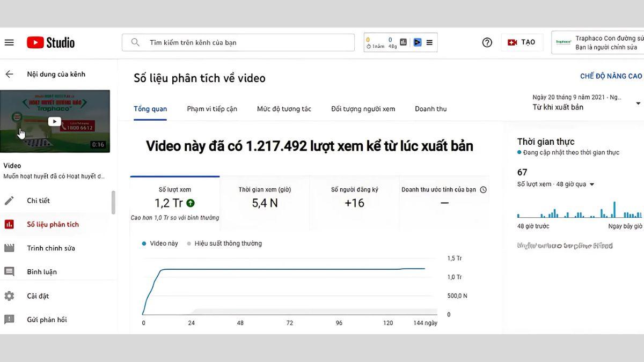Click the info clock icon beside Doanh thu ước tính
The height and width of the screenshot is (362, 644).
coord(483,190)
